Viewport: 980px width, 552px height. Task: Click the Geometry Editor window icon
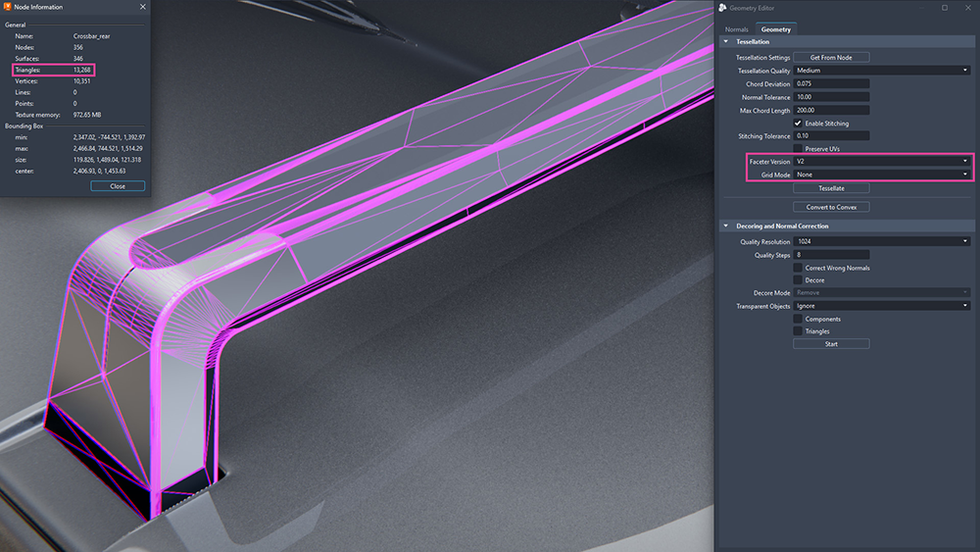coord(722,8)
